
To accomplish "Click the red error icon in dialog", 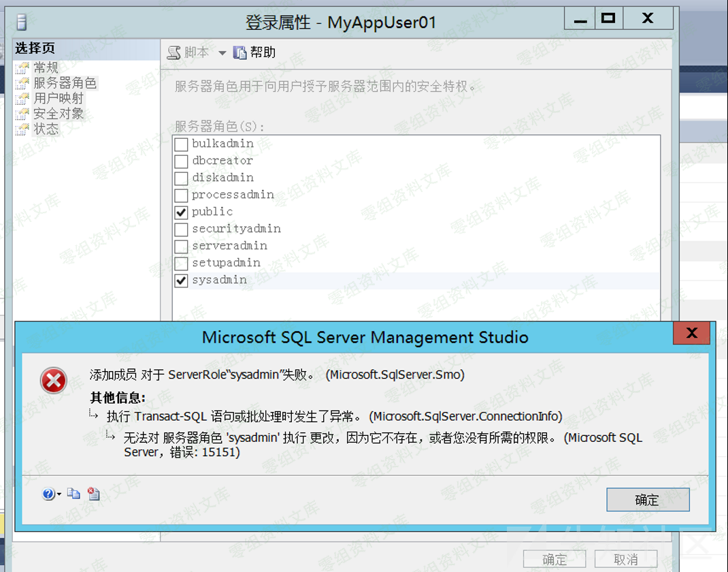I will pyautogui.click(x=53, y=380).
